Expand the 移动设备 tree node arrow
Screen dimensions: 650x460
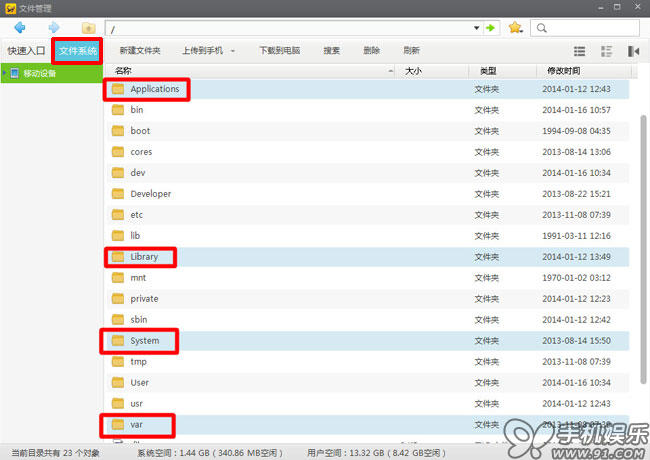[x=4, y=73]
